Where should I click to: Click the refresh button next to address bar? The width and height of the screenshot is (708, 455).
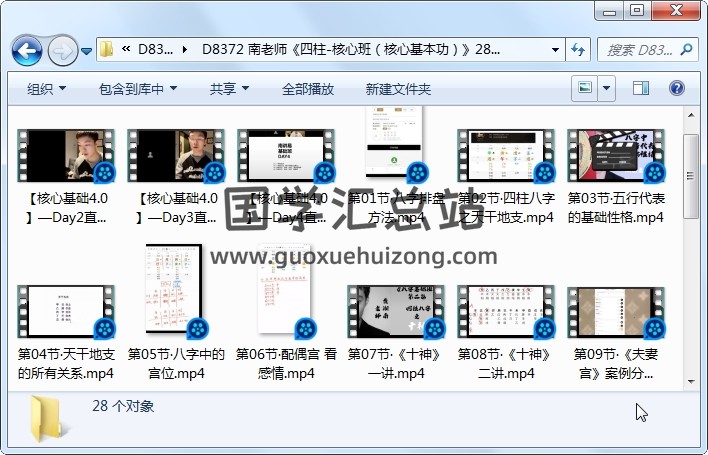click(x=577, y=49)
